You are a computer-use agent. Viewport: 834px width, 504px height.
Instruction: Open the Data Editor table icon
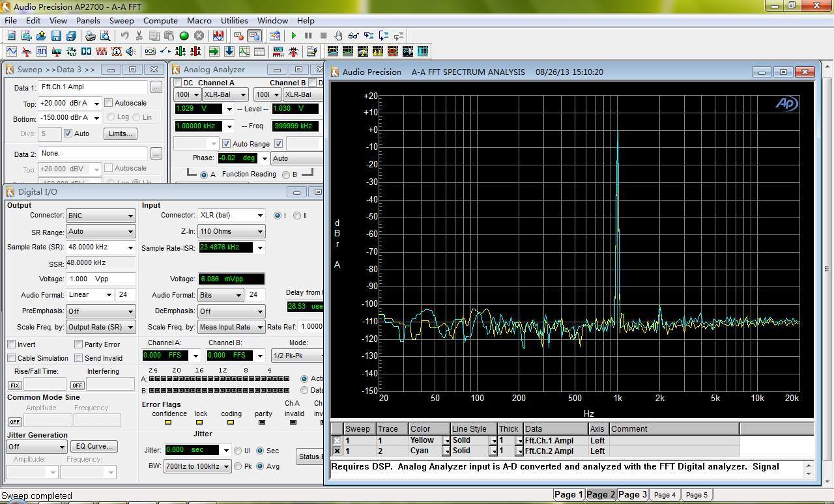click(259, 51)
